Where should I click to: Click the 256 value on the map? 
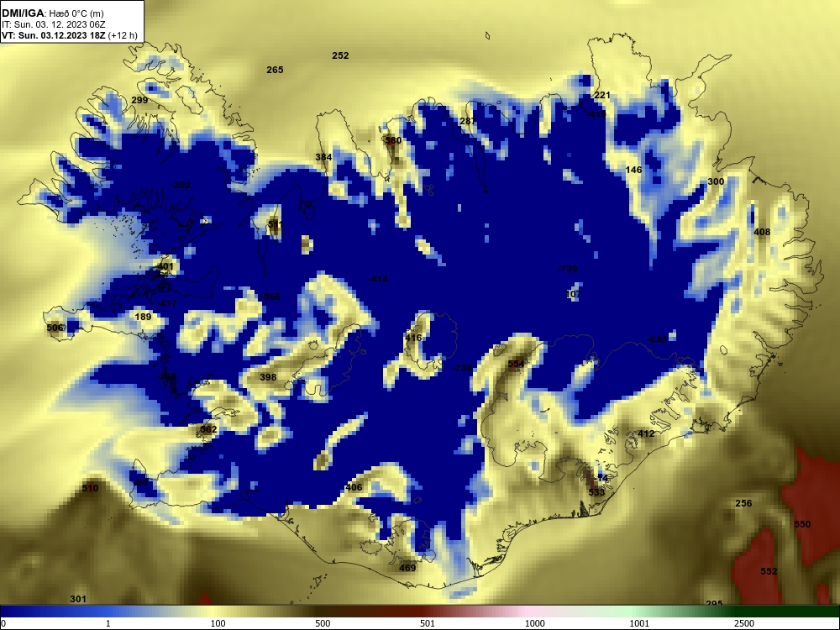point(743,503)
